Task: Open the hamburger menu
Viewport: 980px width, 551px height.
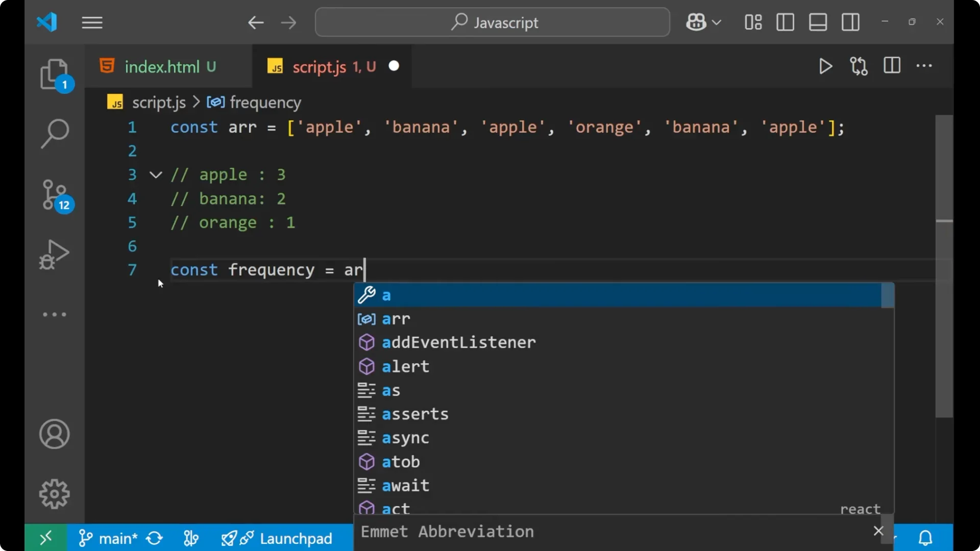Action: pos(92,22)
